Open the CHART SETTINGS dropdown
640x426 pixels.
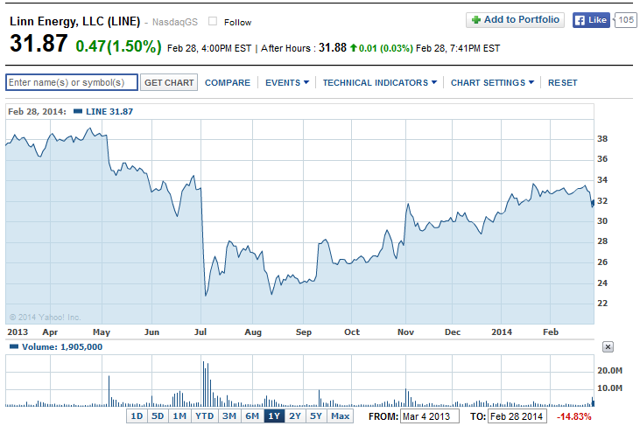[492, 83]
